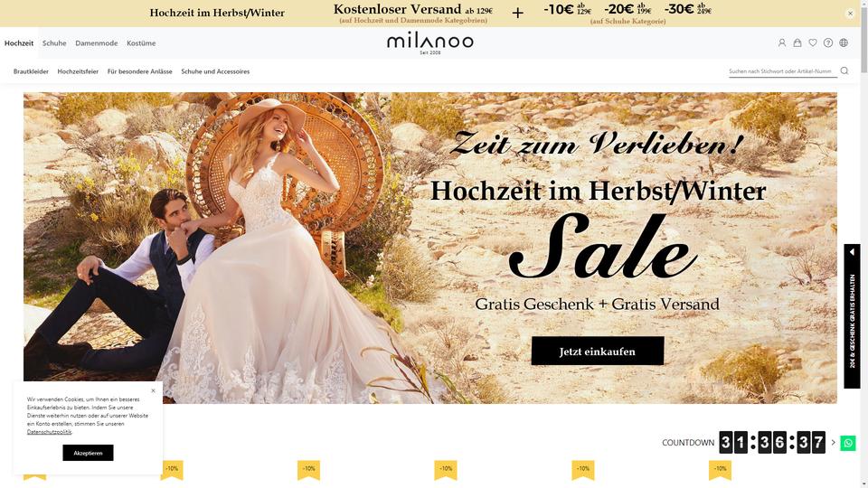Open the Hochzeitsfeier category menu
The height and width of the screenshot is (488, 868).
click(78, 71)
